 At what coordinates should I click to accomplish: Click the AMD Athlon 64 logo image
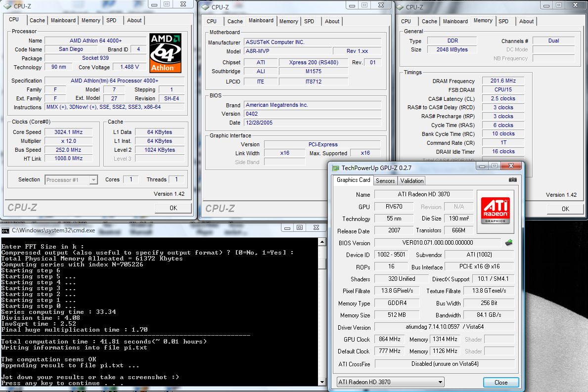pos(165,53)
